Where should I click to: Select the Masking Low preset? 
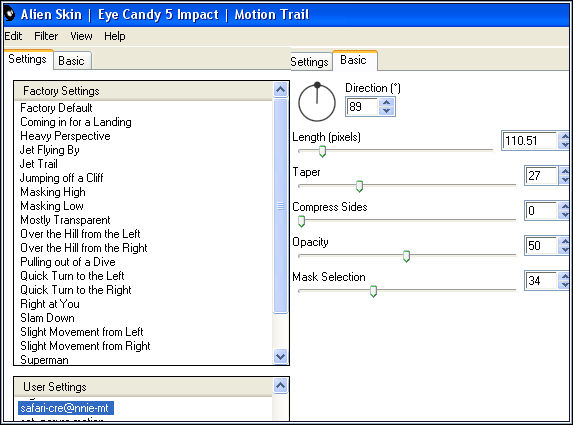[x=52, y=206]
